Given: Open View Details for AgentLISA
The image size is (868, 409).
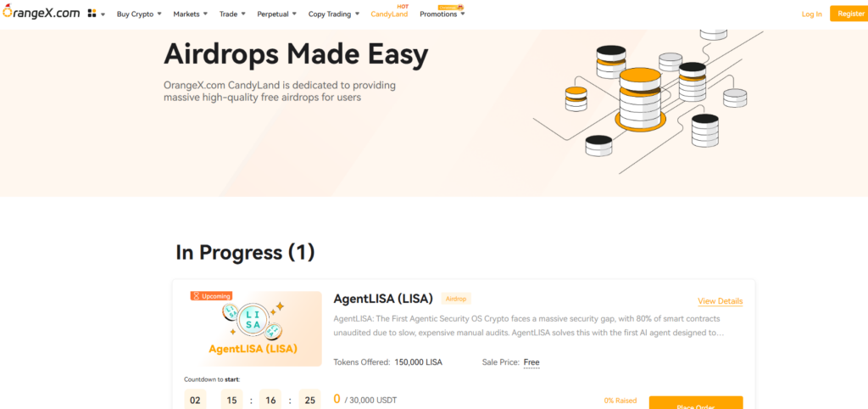Looking at the screenshot, I should [720, 301].
